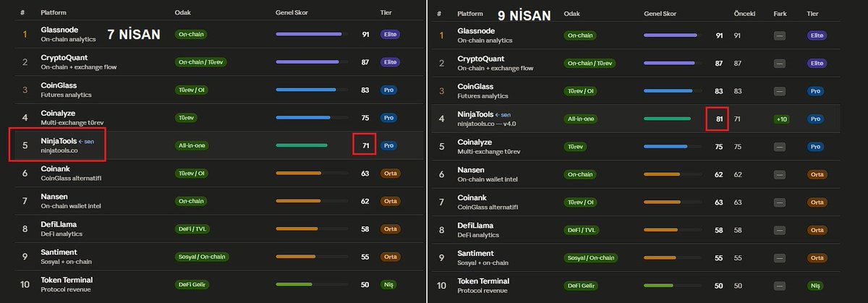Click Pro badge of NinjaTools, right table

(816, 119)
